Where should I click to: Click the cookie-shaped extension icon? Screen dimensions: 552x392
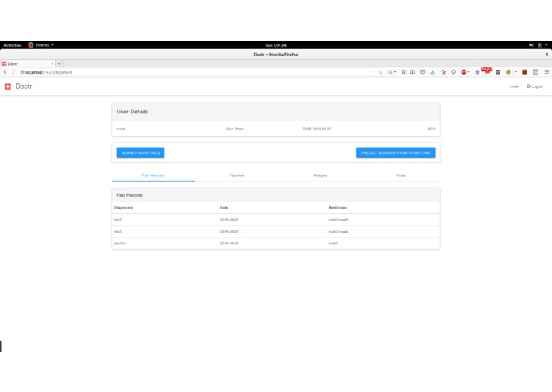pyautogui.click(x=508, y=72)
